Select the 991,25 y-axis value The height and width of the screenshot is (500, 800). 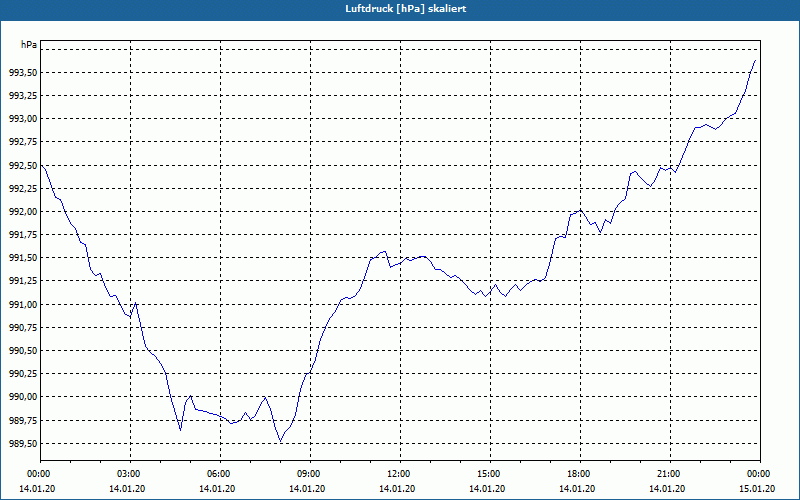click(23, 281)
